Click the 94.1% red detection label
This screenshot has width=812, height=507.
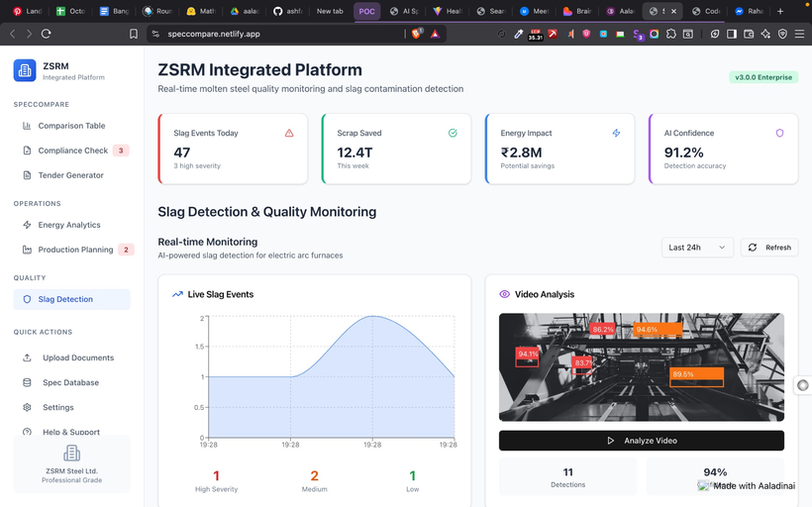(x=528, y=355)
